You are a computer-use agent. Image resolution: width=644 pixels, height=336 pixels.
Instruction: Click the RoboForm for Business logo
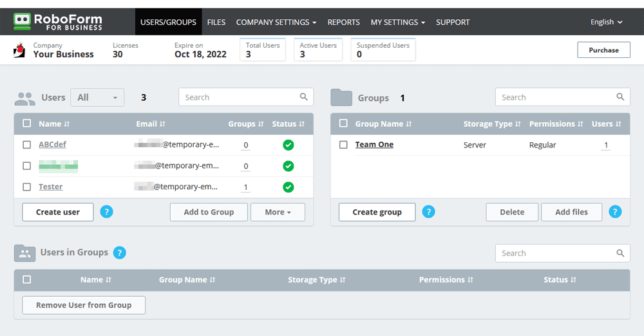point(57,22)
